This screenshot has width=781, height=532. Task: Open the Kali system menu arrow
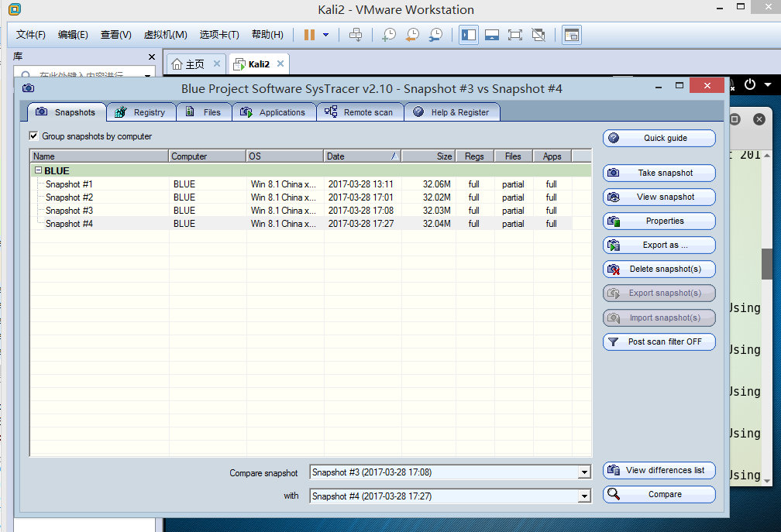(768, 84)
